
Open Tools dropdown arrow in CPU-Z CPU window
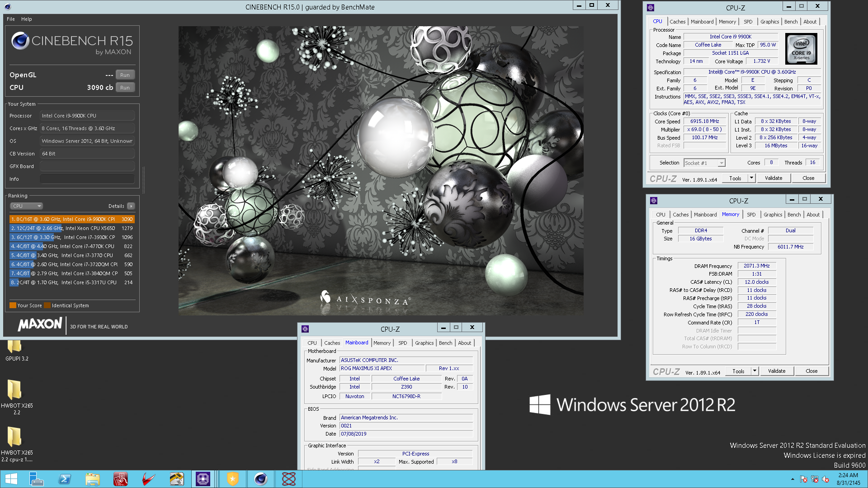pos(751,178)
